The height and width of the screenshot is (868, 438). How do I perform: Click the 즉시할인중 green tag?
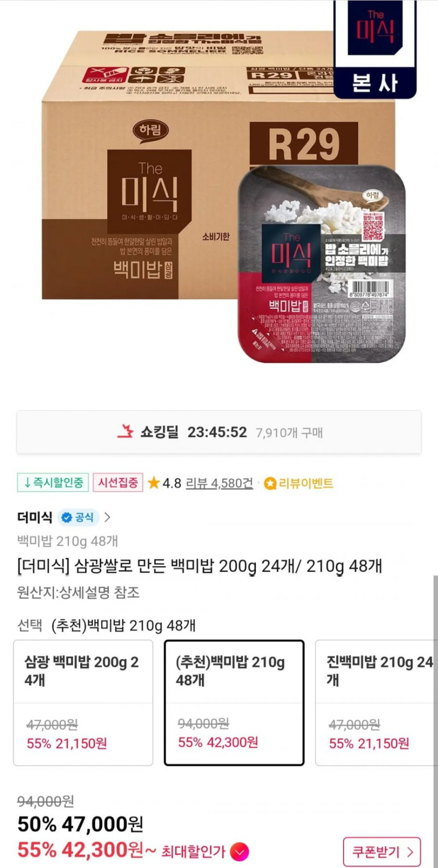(x=52, y=483)
